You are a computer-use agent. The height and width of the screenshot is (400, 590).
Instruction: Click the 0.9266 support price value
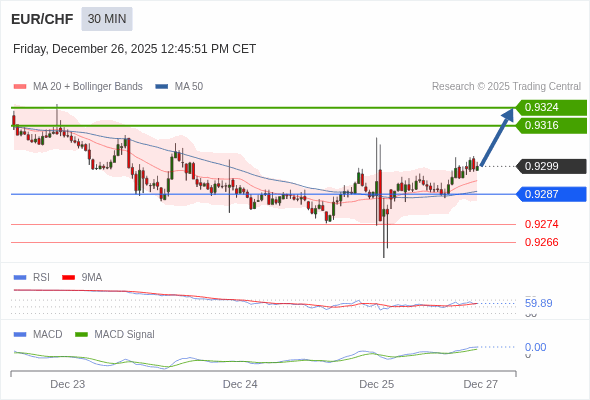pos(541,242)
